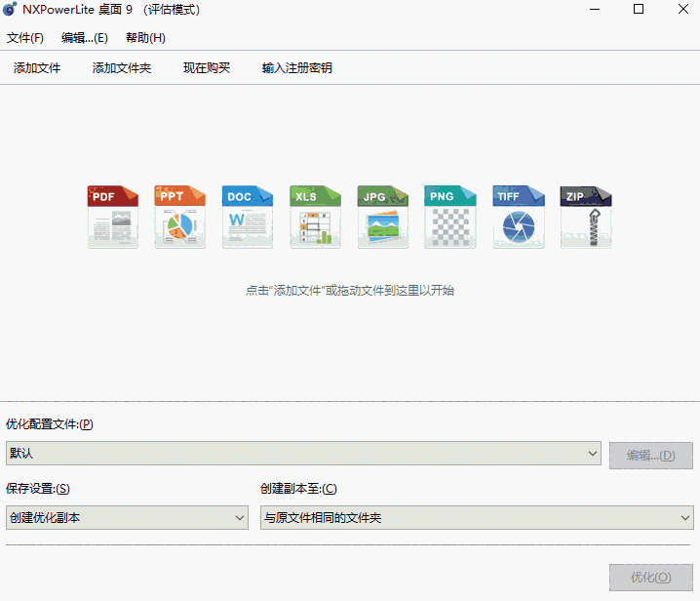This screenshot has width=700, height=601.
Task: Click 添加文件夹 to add folder
Action: tap(122, 68)
